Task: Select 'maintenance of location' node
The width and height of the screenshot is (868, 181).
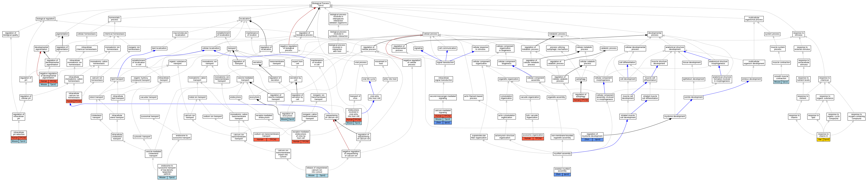Action: [252, 34]
